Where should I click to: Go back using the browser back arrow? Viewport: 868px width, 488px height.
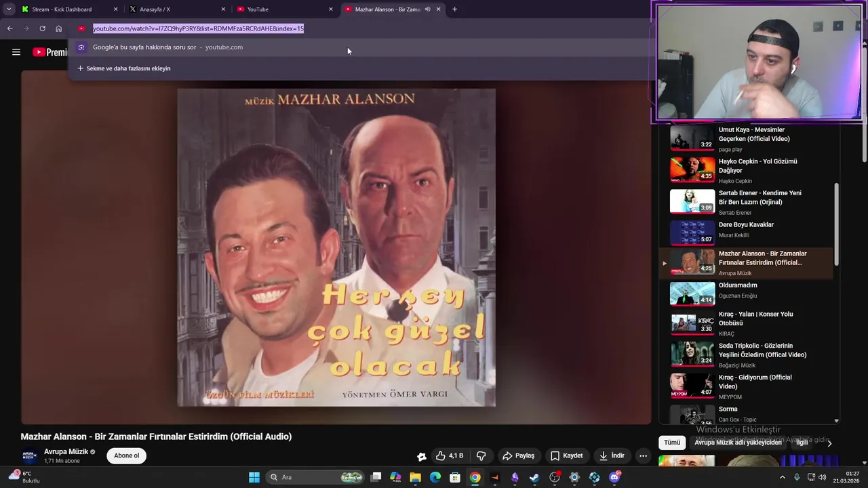click(9, 28)
